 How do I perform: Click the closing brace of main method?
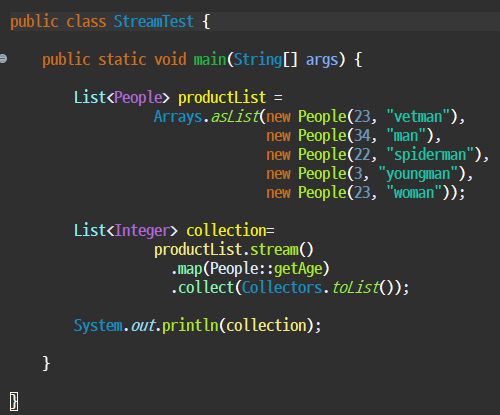point(46,363)
